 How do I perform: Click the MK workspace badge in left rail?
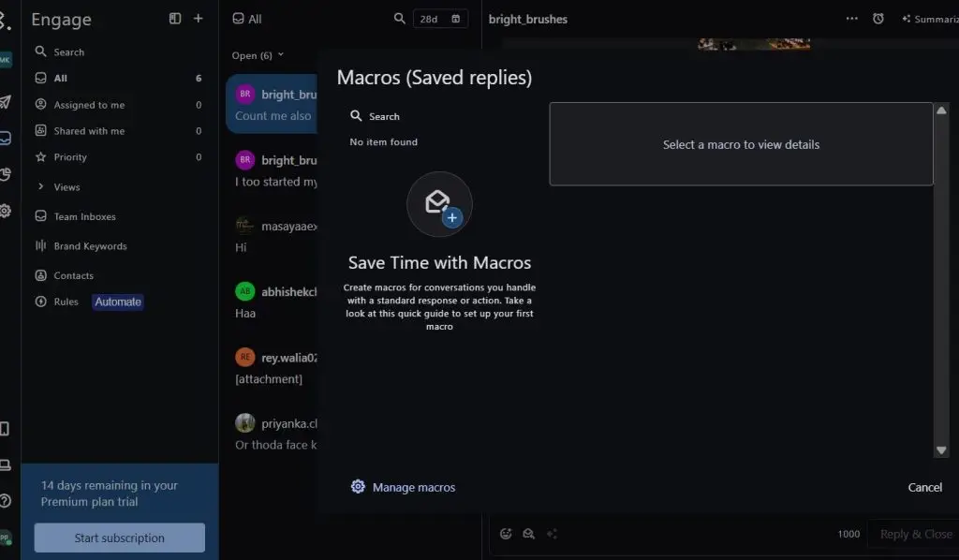pos(5,60)
